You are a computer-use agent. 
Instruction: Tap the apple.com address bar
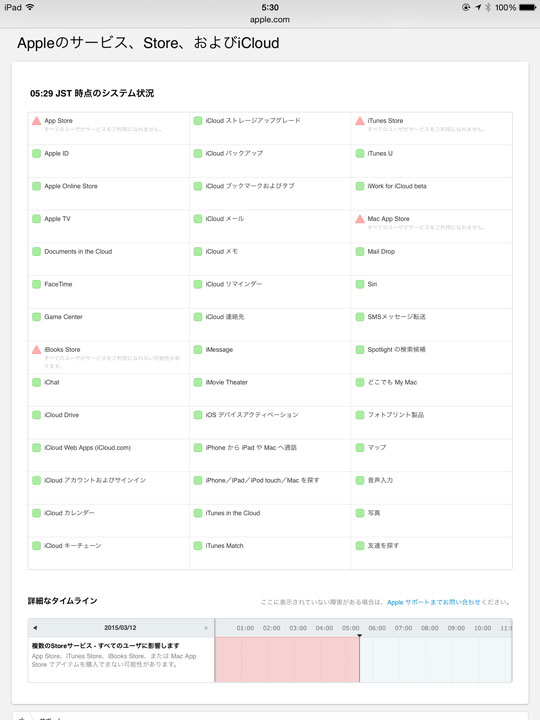point(270,19)
